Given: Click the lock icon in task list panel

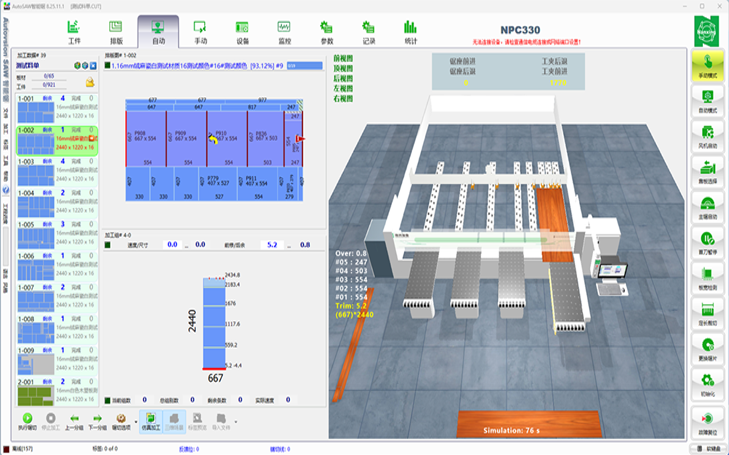Looking at the screenshot, I should point(89,81).
